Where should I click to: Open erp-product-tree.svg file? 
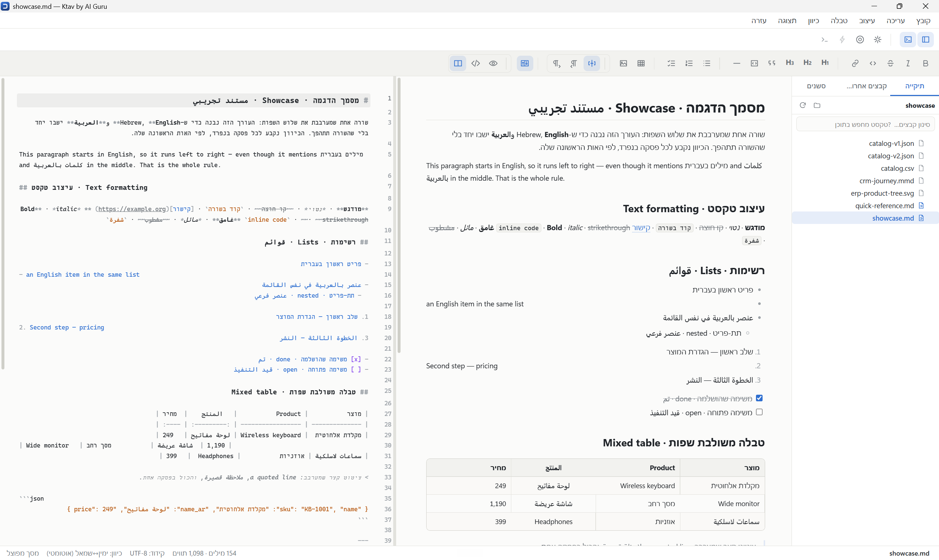tap(865, 193)
